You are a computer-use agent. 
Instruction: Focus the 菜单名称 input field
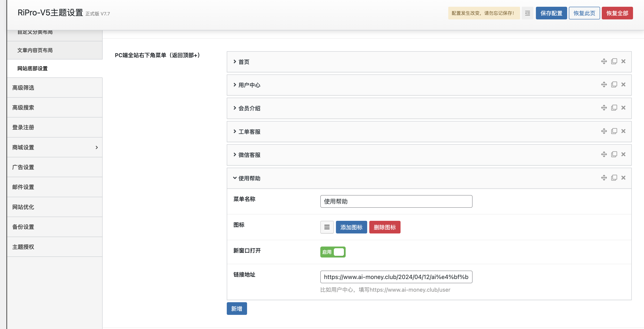(396, 201)
